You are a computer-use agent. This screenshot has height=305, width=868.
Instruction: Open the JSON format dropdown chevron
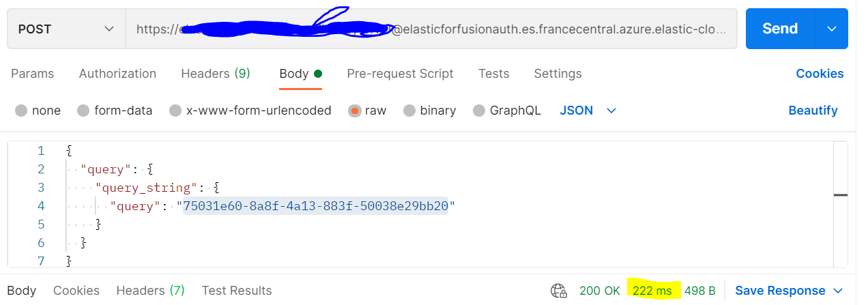point(611,111)
